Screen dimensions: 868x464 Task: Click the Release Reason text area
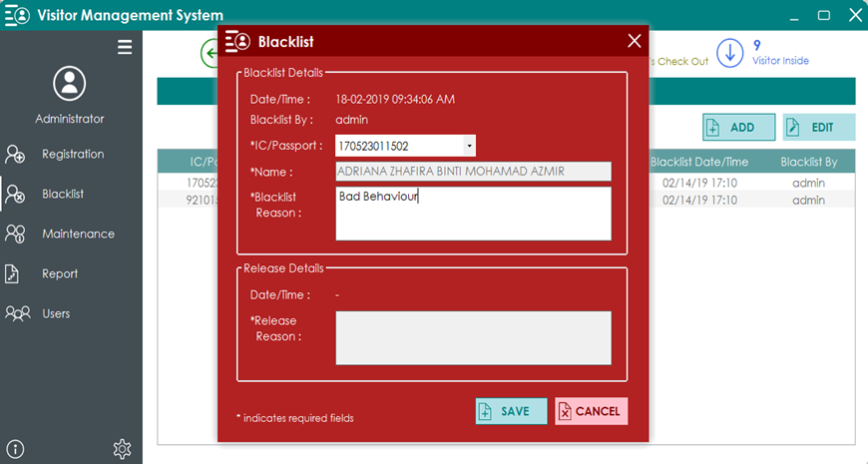tap(473, 337)
